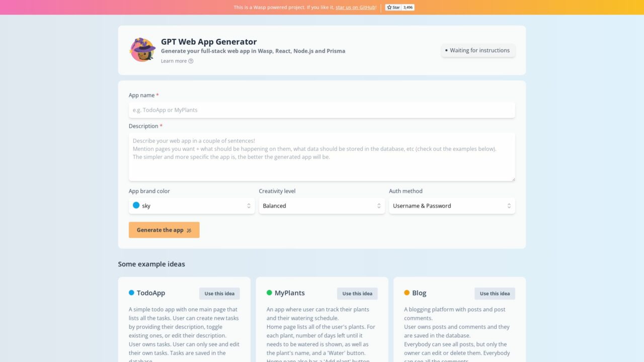This screenshot has width=644, height=362.
Task: Open the Learn more question mark tooltip
Action: [190, 61]
